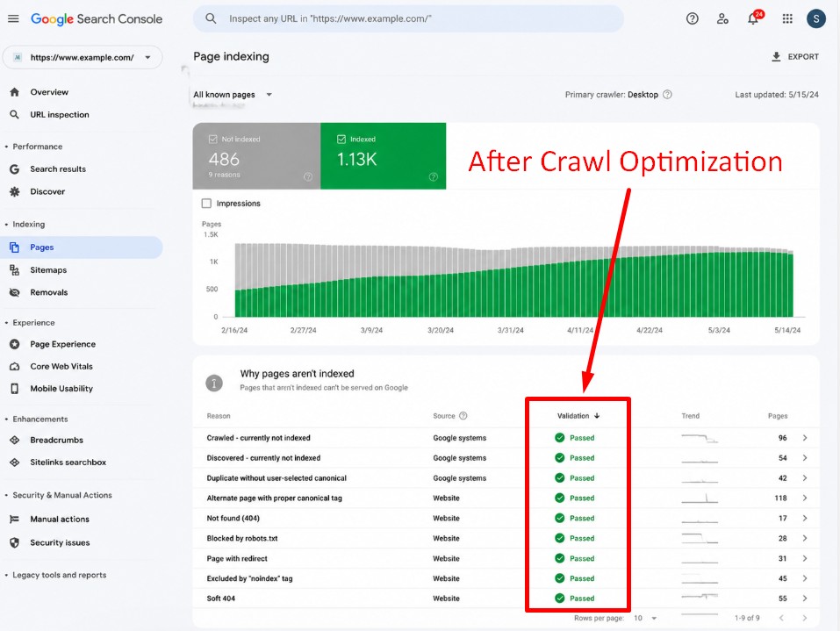Click the Google Search Console logo
Image resolution: width=840 pixels, height=631 pixels.
(x=97, y=18)
